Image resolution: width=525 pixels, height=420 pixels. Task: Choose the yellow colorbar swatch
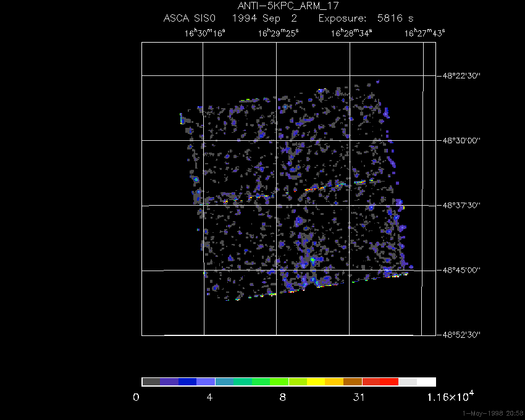point(316,382)
